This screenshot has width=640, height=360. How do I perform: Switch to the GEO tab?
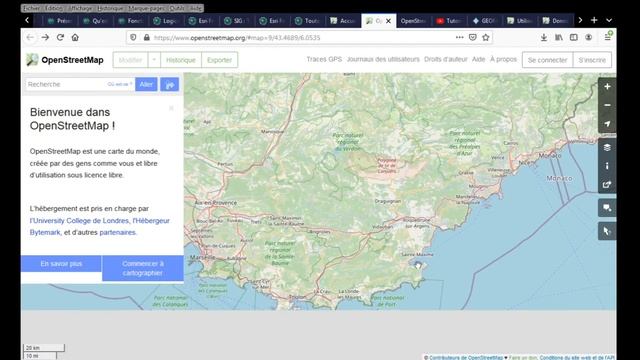tap(484, 21)
